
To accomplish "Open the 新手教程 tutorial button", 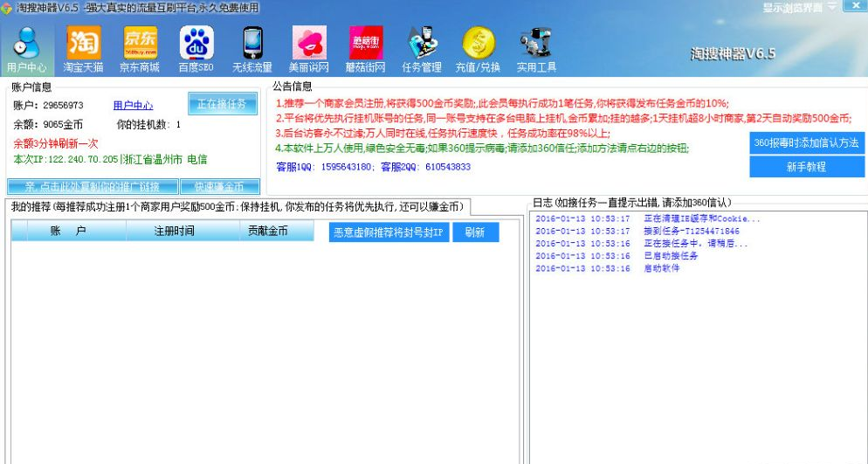I will click(x=806, y=166).
